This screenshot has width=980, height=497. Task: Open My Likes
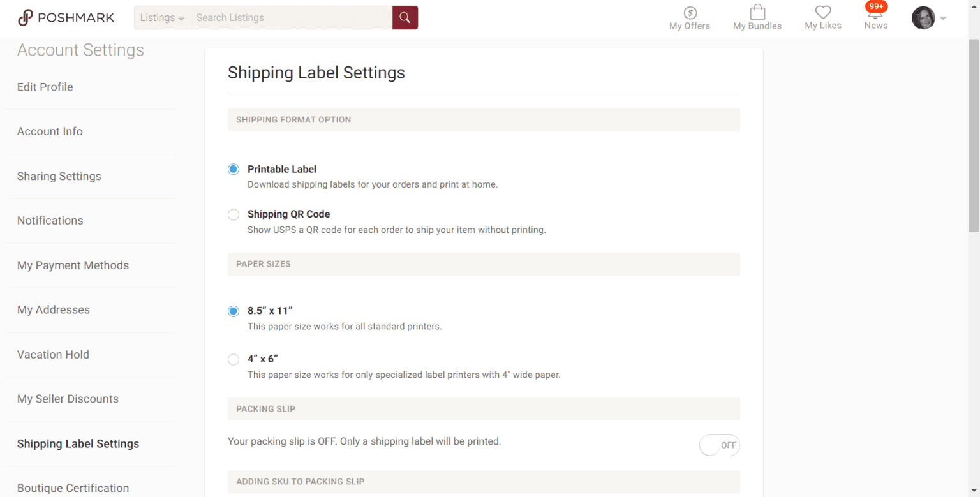tap(822, 17)
